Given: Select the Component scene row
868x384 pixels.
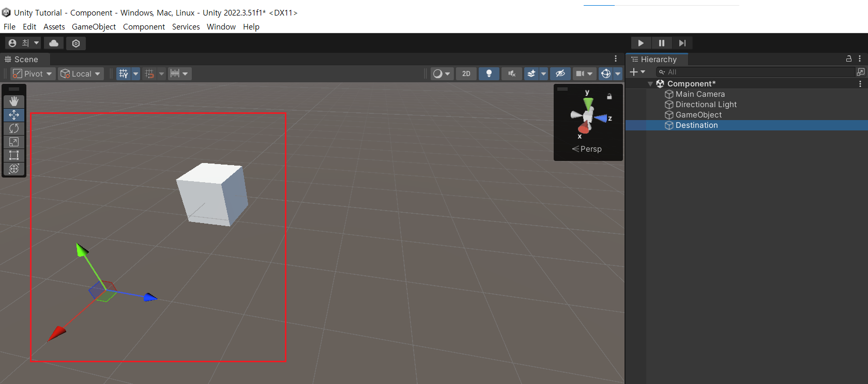Looking at the screenshot, I should (747, 84).
